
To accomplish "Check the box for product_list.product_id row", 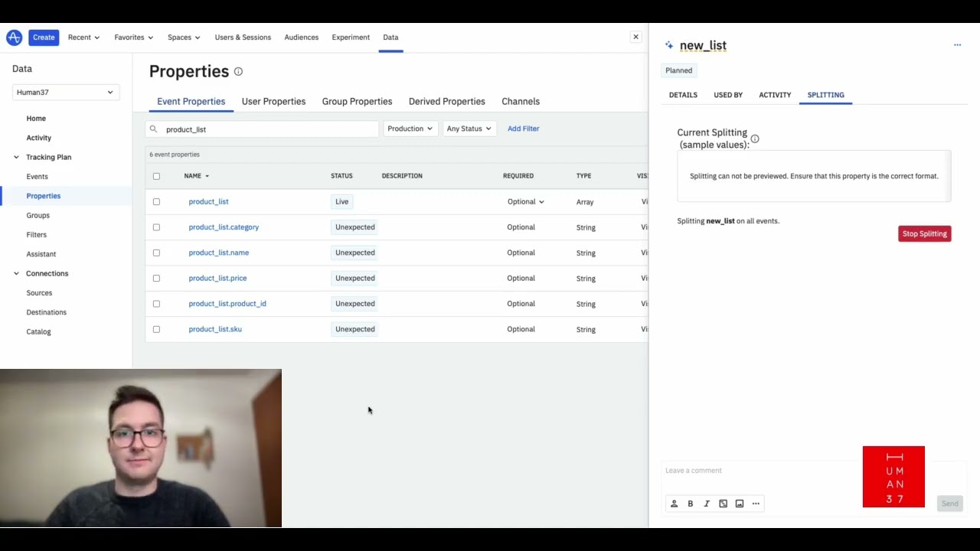I will (156, 304).
